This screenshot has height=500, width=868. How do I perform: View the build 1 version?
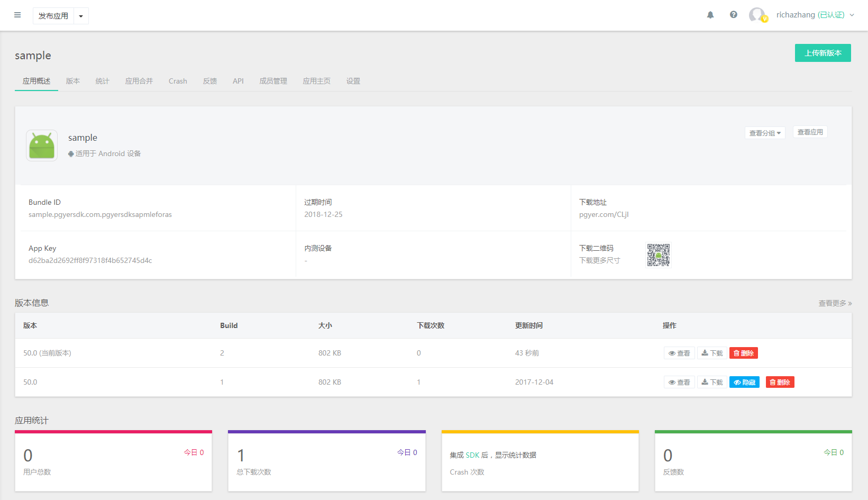[x=679, y=382]
